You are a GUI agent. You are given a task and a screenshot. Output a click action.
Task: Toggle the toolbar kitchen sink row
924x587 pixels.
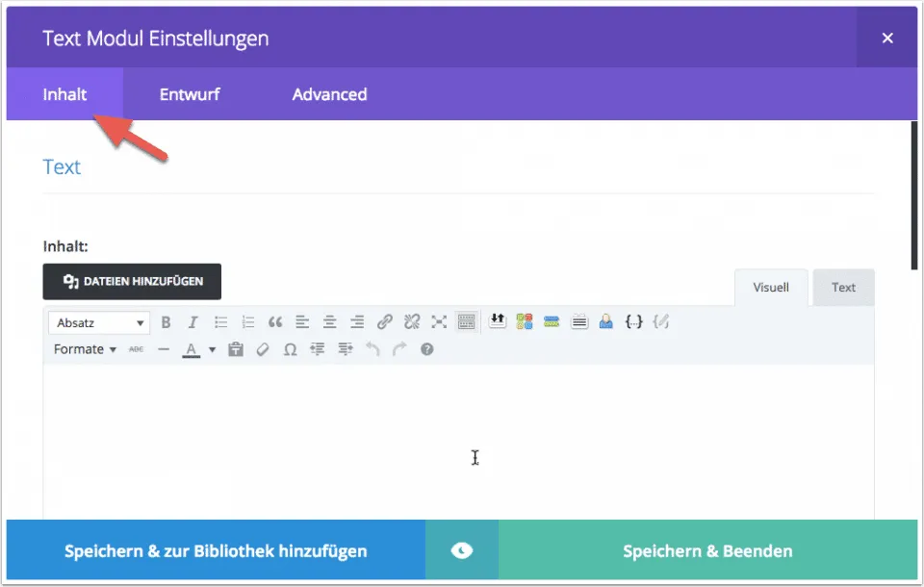467,322
